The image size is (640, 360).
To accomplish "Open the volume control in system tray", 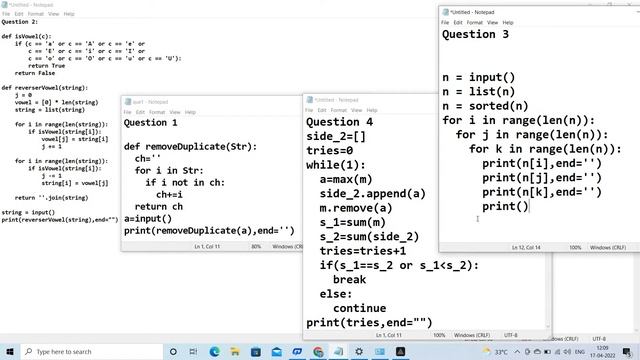I will [567, 351].
